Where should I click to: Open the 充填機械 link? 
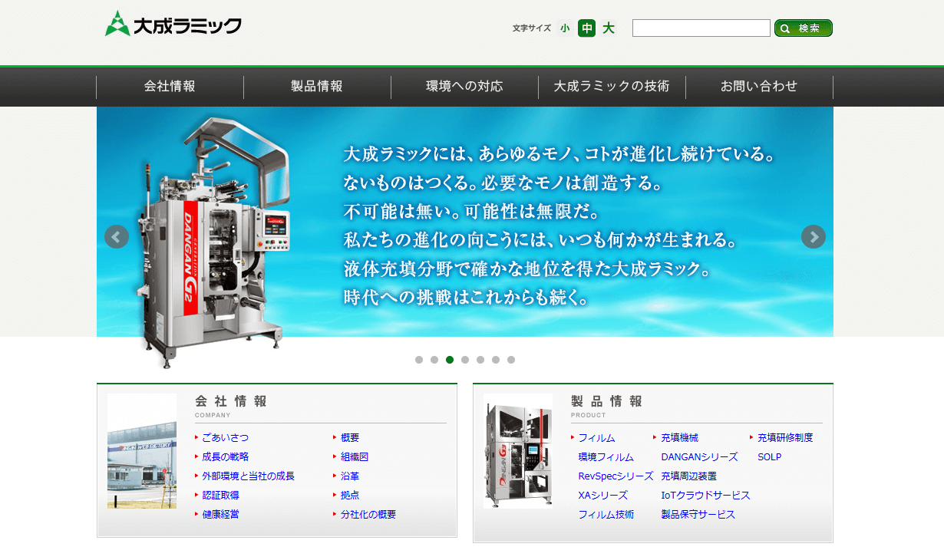pyautogui.click(x=680, y=438)
